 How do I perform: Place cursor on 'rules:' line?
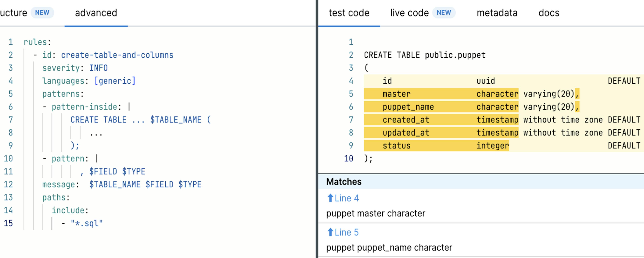37,42
